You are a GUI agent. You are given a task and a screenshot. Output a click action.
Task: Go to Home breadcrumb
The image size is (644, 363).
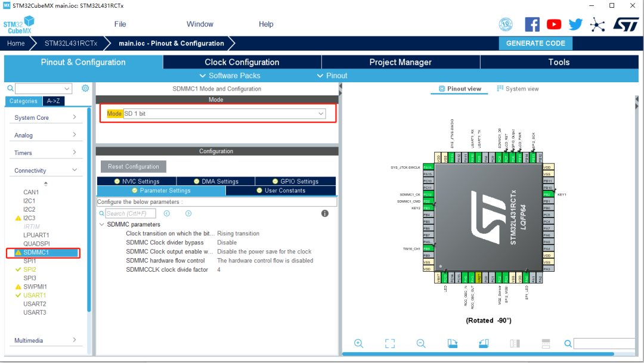(16, 43)
